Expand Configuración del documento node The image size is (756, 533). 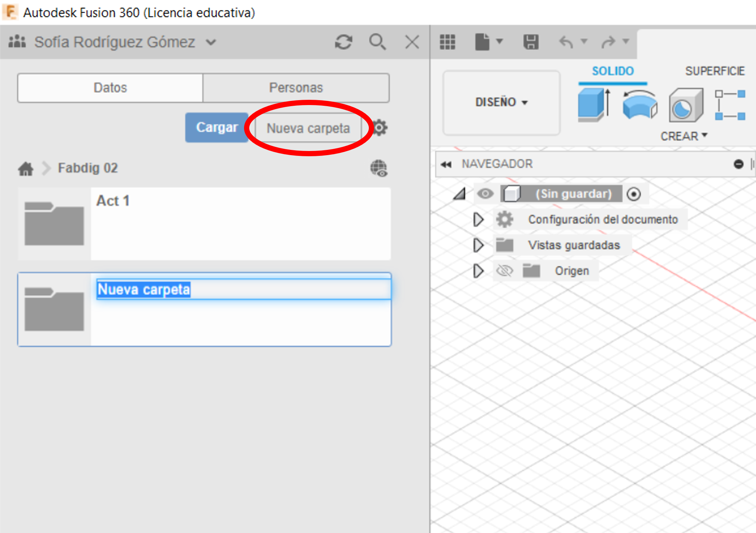coord(478,219)
